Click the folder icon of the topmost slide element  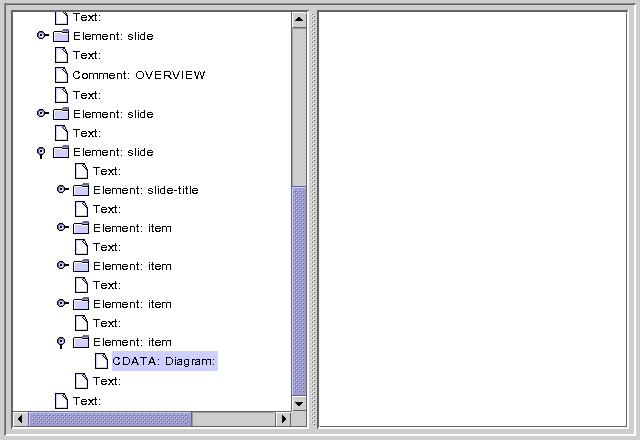click(x=61, y=36)
